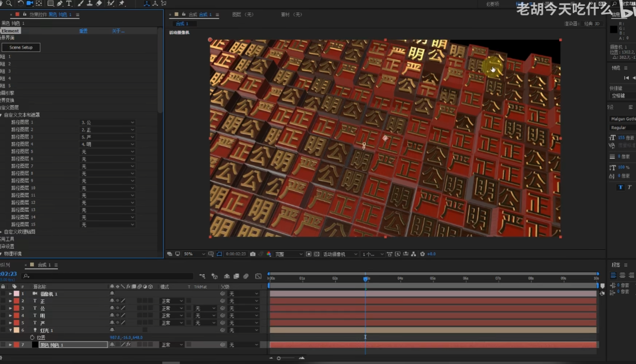
Task: Expand the 摄像机 1 layer properties
Action: tap(10, 294)
